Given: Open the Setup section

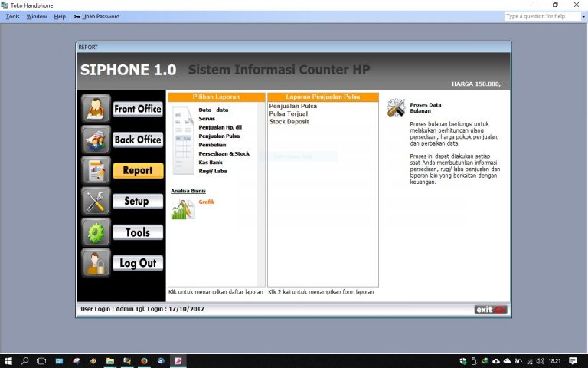Looking at the screenshot, I should (x=138, y=202).
